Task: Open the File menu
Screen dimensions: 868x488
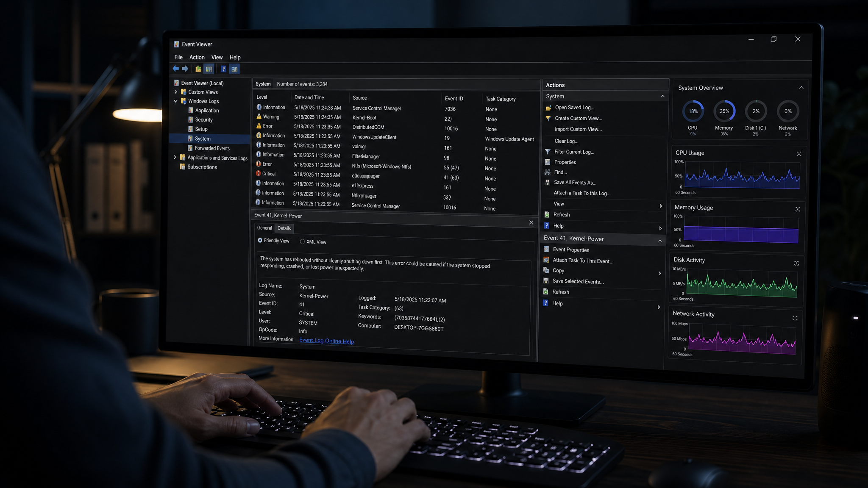Action: 178,57
